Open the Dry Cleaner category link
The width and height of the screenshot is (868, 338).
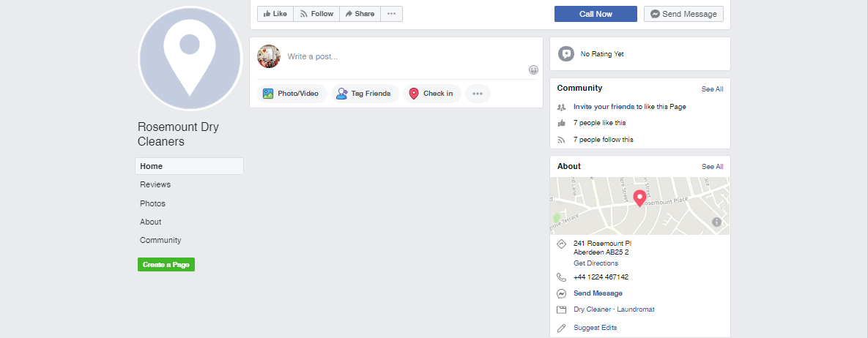593,309
